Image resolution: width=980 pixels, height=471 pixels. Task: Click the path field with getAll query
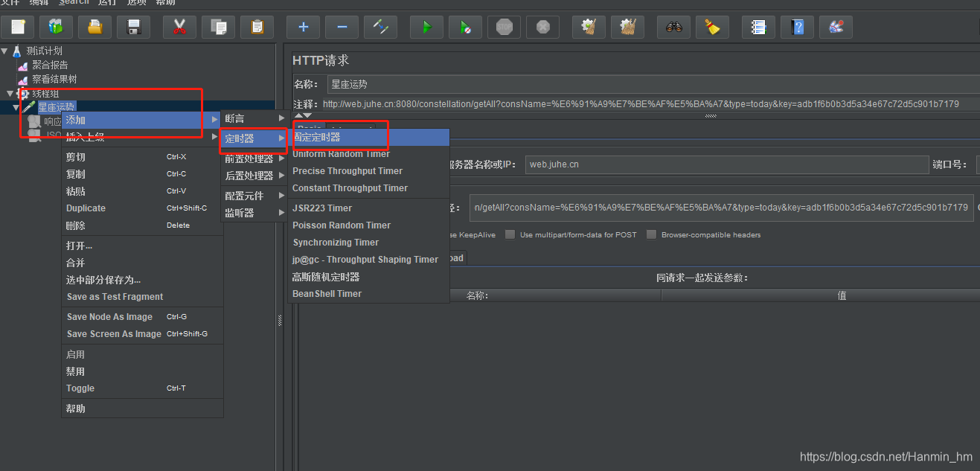point(721,208)
